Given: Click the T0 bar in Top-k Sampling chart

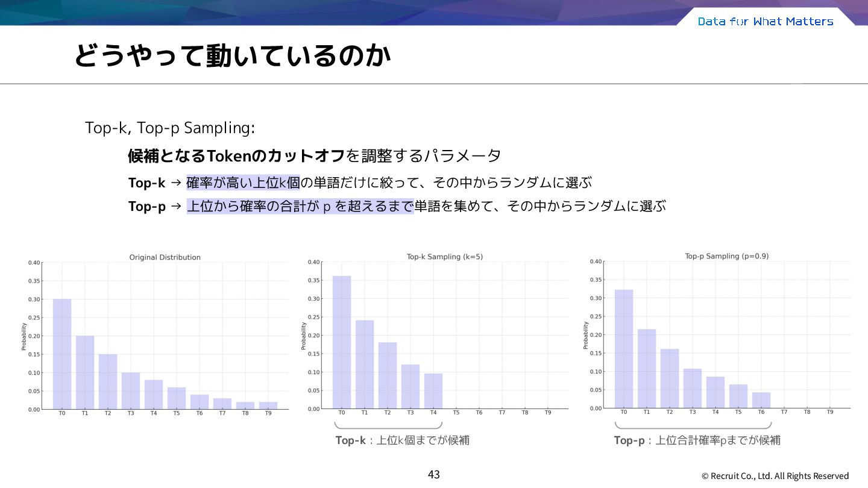Looking at the screenshot, I should [x=342, y=342].
